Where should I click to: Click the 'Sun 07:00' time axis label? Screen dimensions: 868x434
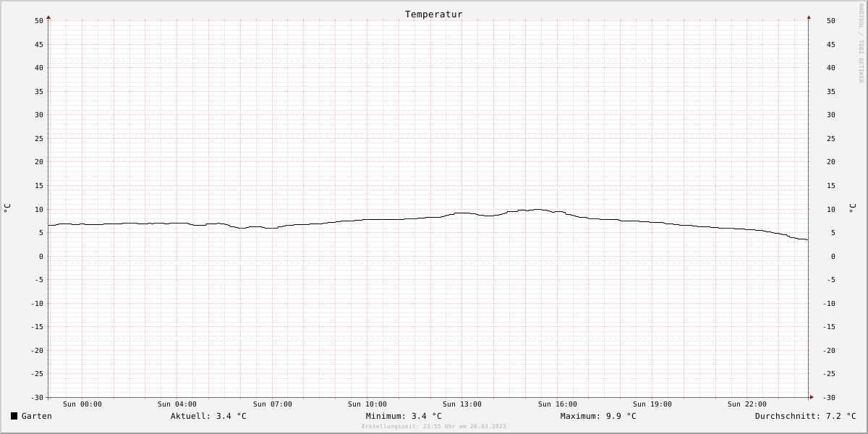(273, 404)
